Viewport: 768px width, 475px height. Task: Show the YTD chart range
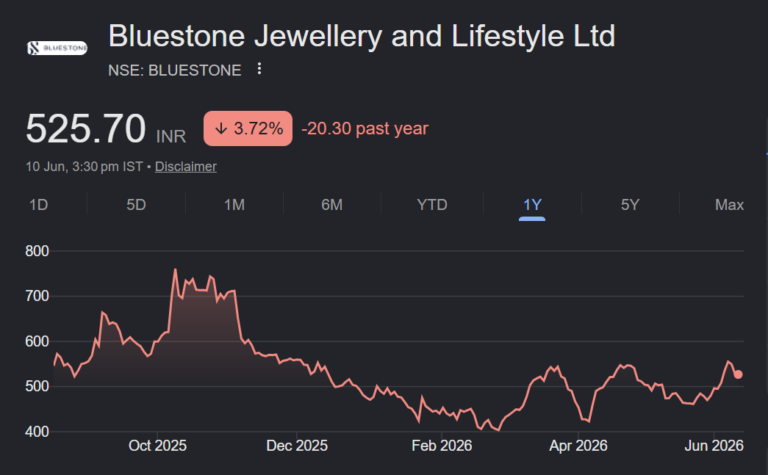point(432,205)
